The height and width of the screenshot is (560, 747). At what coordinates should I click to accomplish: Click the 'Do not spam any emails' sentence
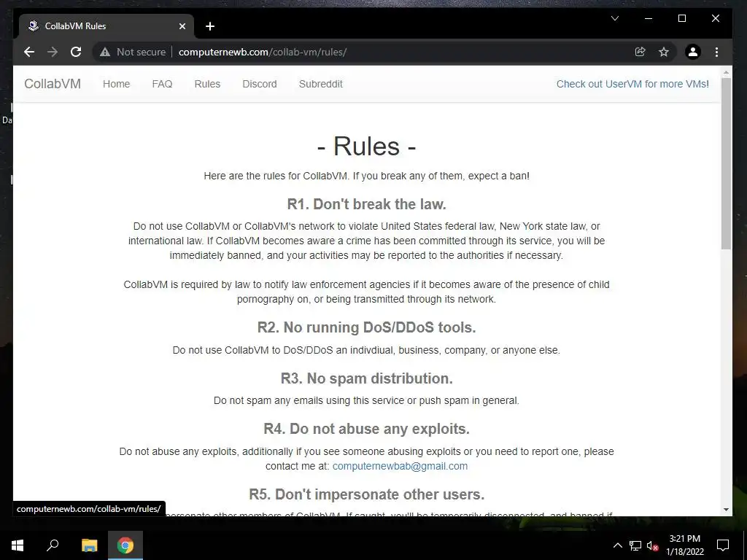click(366, 400)
